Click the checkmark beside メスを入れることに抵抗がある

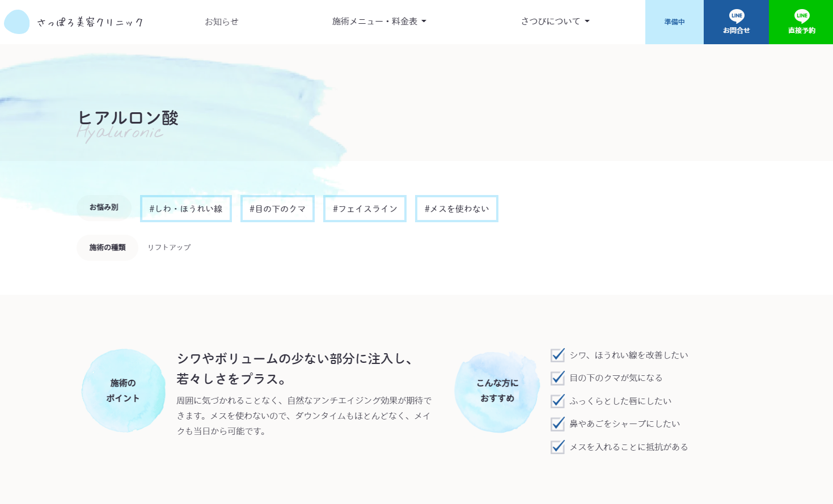click(x=557, y=447)
